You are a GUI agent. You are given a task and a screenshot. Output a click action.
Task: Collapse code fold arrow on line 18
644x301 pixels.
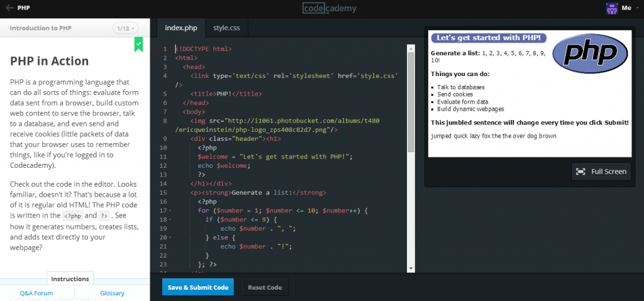point(170,220)
